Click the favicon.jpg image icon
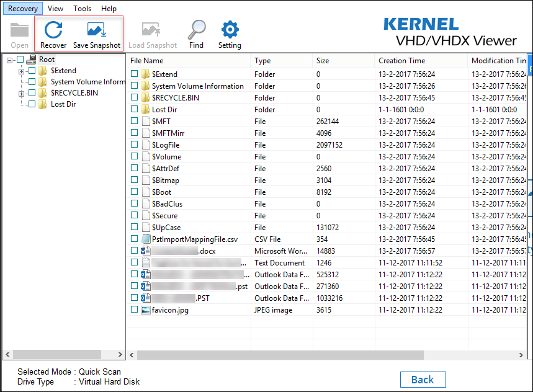 146,310
